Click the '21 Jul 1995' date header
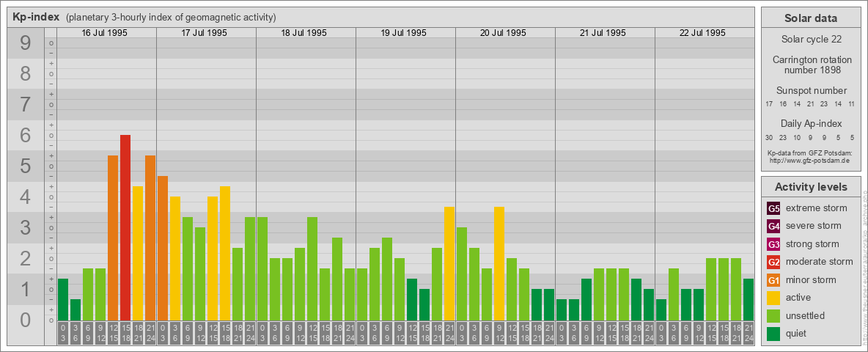This screenshot has width=868, height=352. tap(603, 33)
